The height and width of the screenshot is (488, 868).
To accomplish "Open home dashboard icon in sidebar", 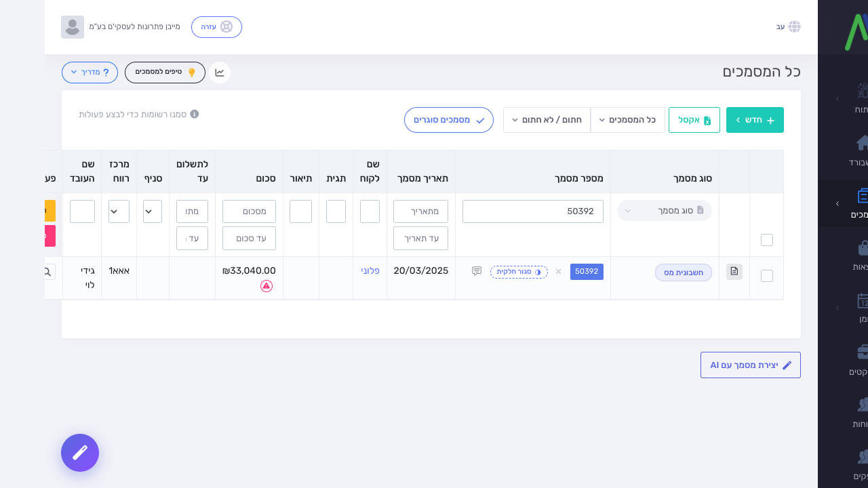I will (863, 142).
